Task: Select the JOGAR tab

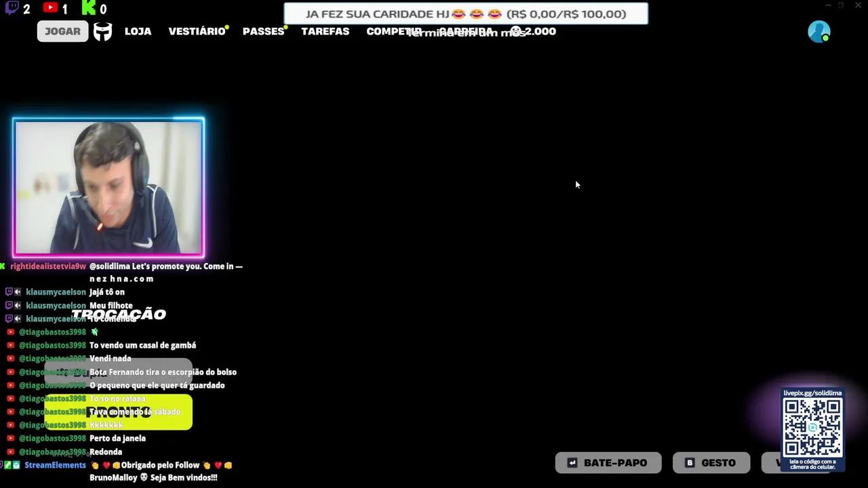Action: 62,31
